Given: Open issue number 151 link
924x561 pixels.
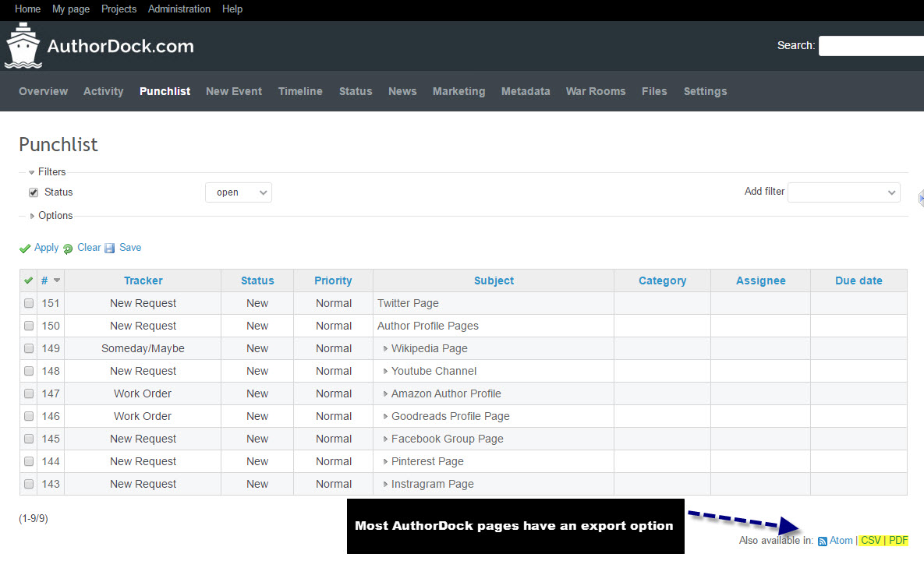Looking at the screenshot, I should click(51, 303).
